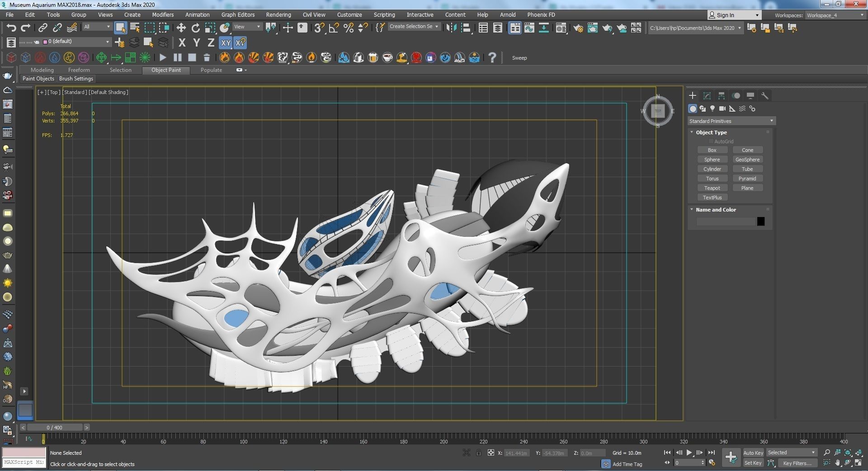The width and height of the screenshot is (868, 471).
Task: Click the Torus object type button
Action: tap(712, 179)
